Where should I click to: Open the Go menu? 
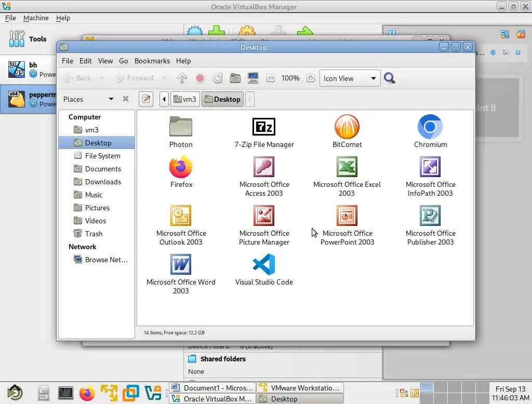(x=124, y=61)
